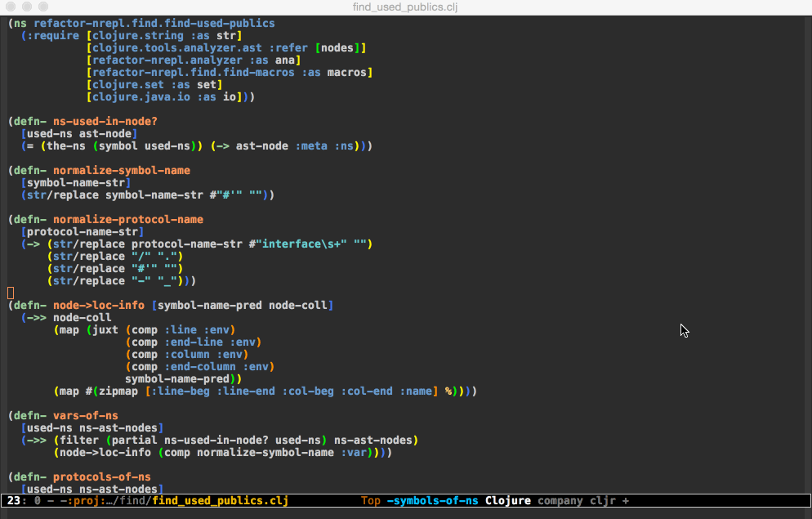Click the Top scroll-position indicator

coord(371,500)
